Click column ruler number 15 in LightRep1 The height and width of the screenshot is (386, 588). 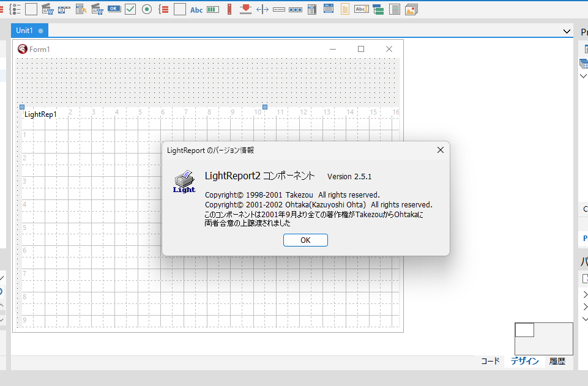pos(373,112)
